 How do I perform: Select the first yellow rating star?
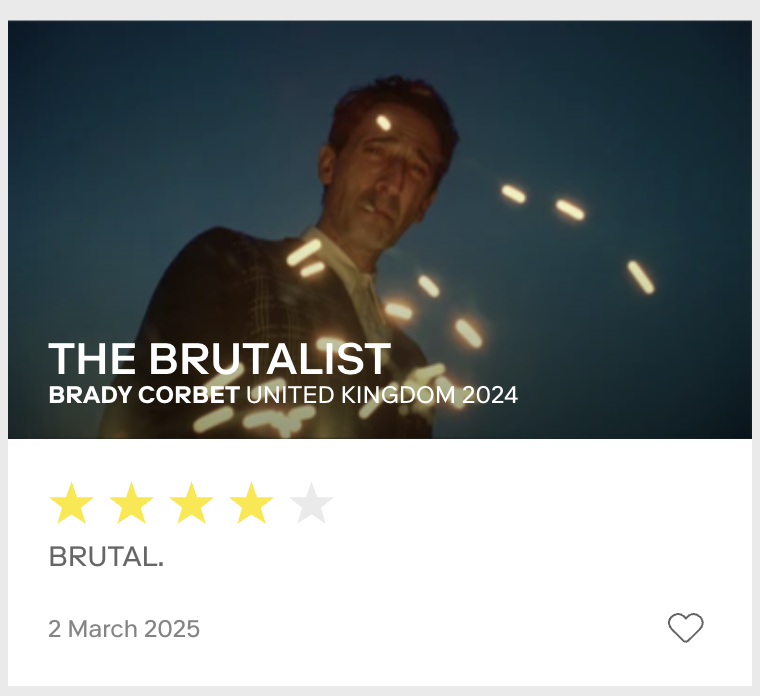[71, 503]
